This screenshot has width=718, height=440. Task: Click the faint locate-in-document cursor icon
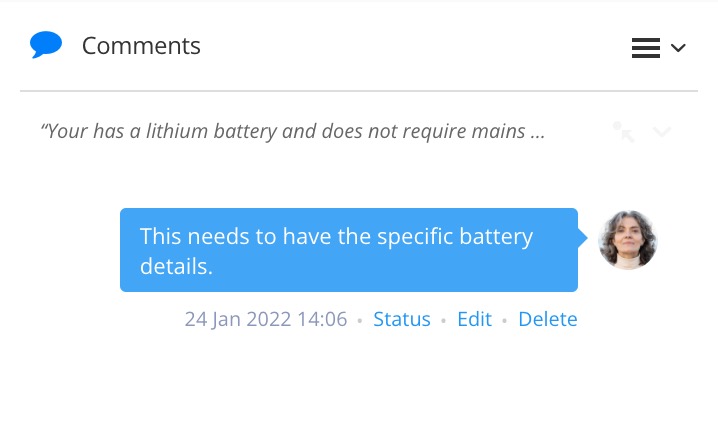624,131
